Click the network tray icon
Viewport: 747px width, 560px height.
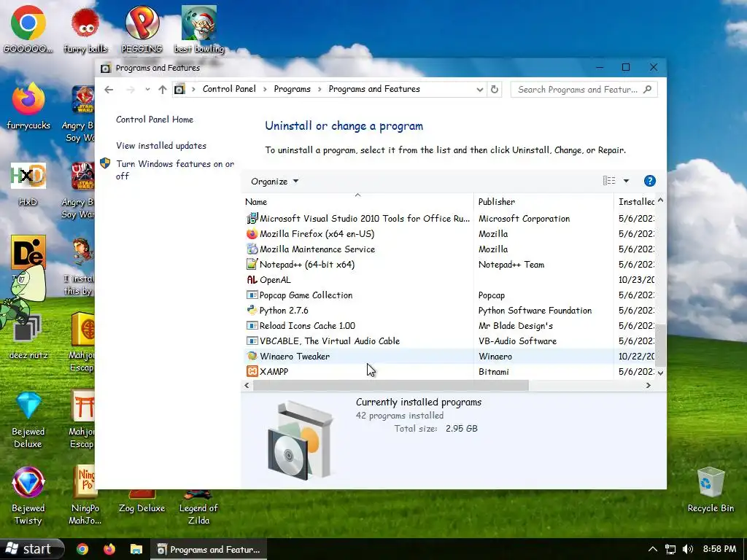click(670, 549)
